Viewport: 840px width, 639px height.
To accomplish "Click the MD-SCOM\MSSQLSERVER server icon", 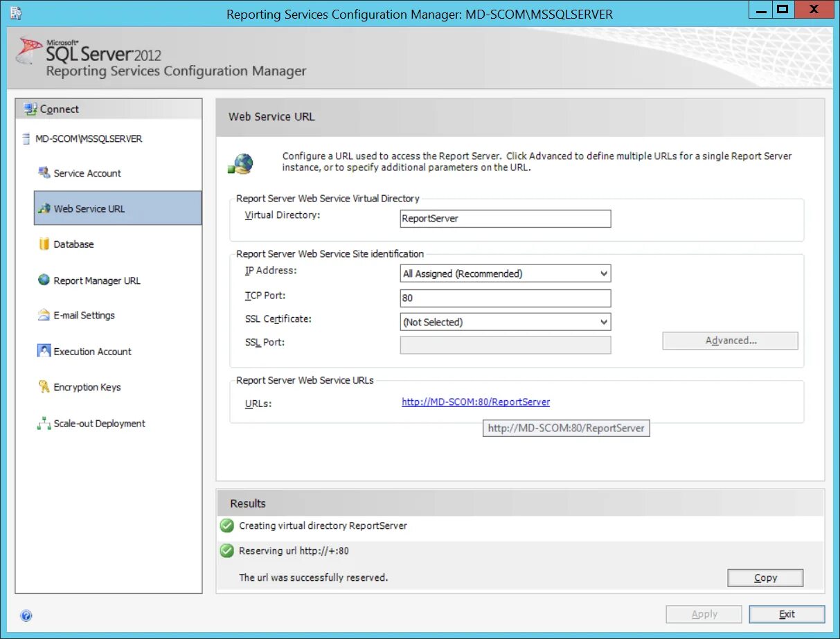I will (x=26, y=138).
